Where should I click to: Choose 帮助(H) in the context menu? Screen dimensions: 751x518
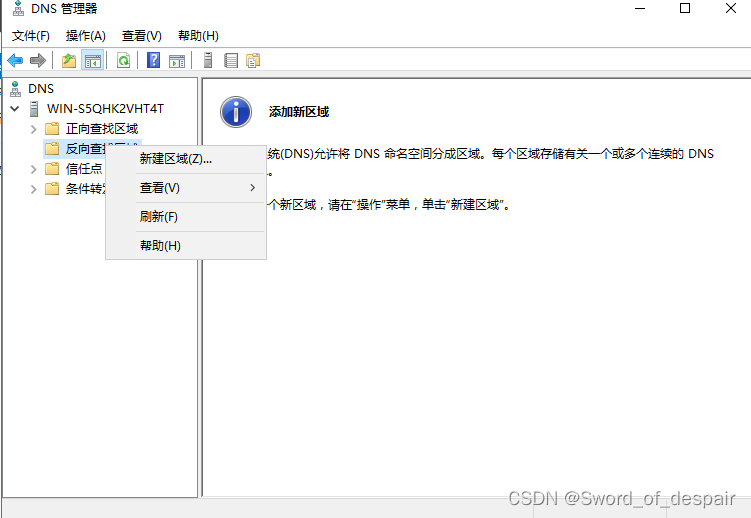tap(186, 246)
